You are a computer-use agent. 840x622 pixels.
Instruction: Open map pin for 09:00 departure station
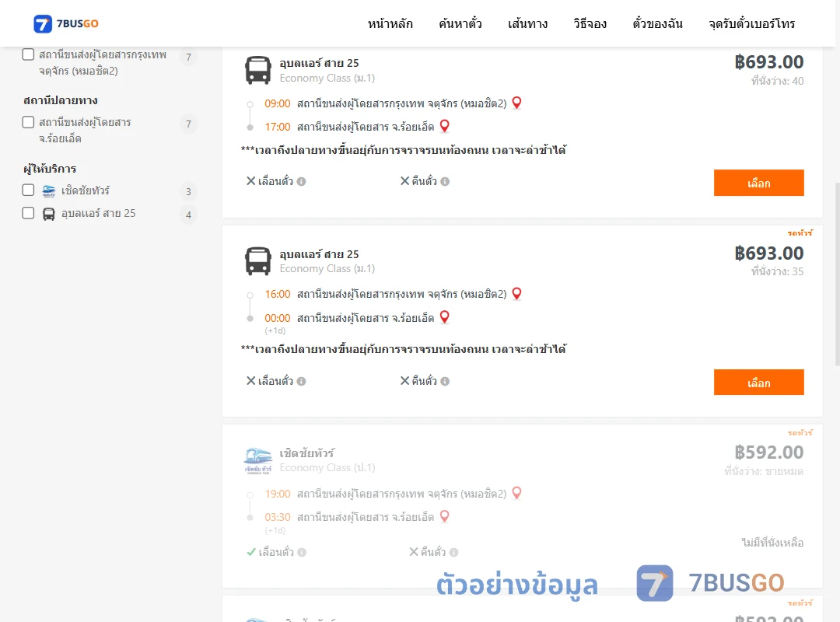tap(517, 103)
